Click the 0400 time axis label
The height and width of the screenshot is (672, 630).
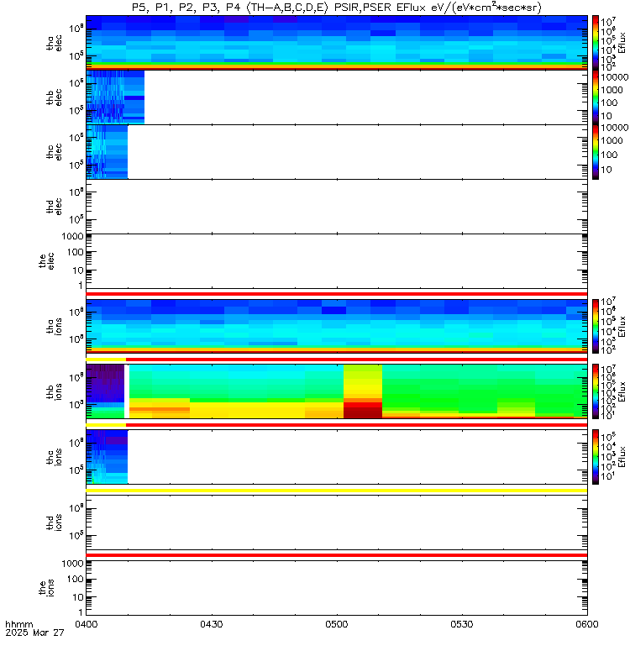87,624
